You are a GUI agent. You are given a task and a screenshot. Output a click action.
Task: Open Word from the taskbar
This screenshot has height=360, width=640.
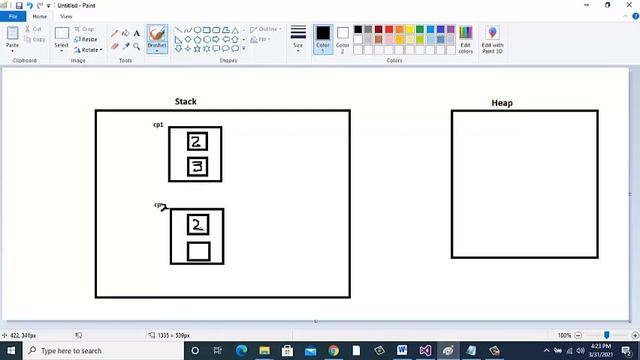(x=402, y=351)
